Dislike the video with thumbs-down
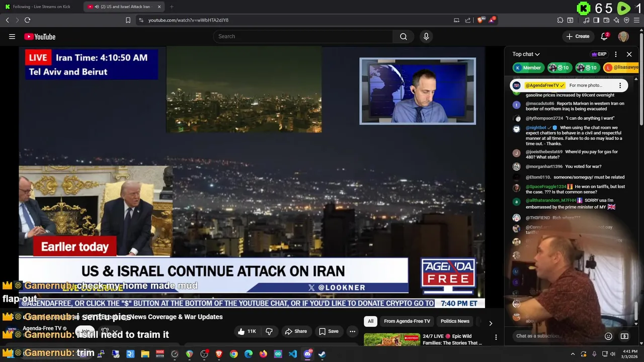This screenshot has height=362, width=644. [x=269, y=331]
